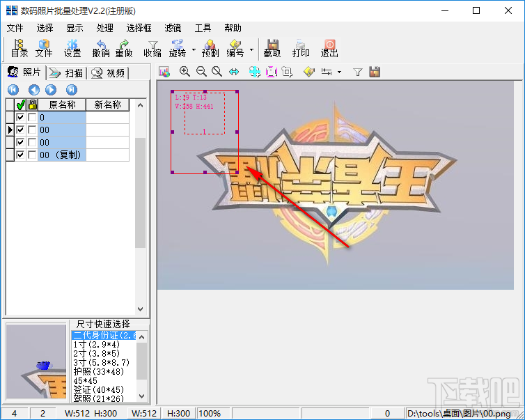The height and width of the screenshot is (420, 525).
Task: Open dropdown arrow beside swap arrows icon
Action: 339,72
